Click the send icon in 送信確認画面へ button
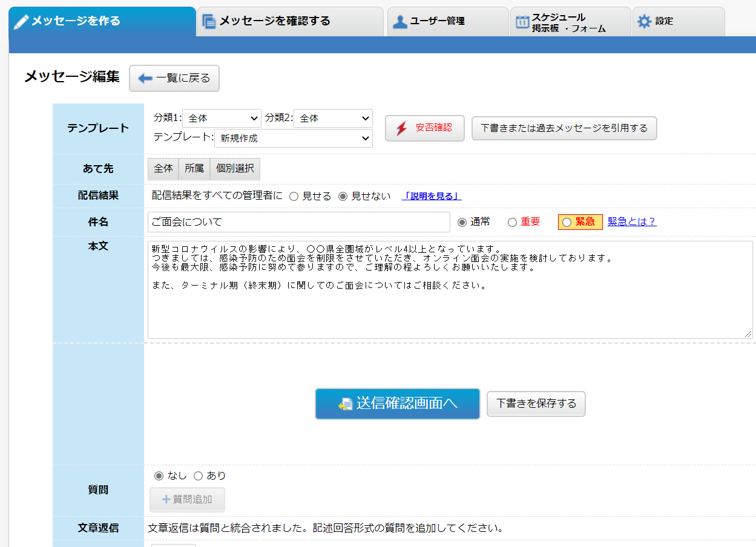Screen dimensions: 756x547 (346, 404)
